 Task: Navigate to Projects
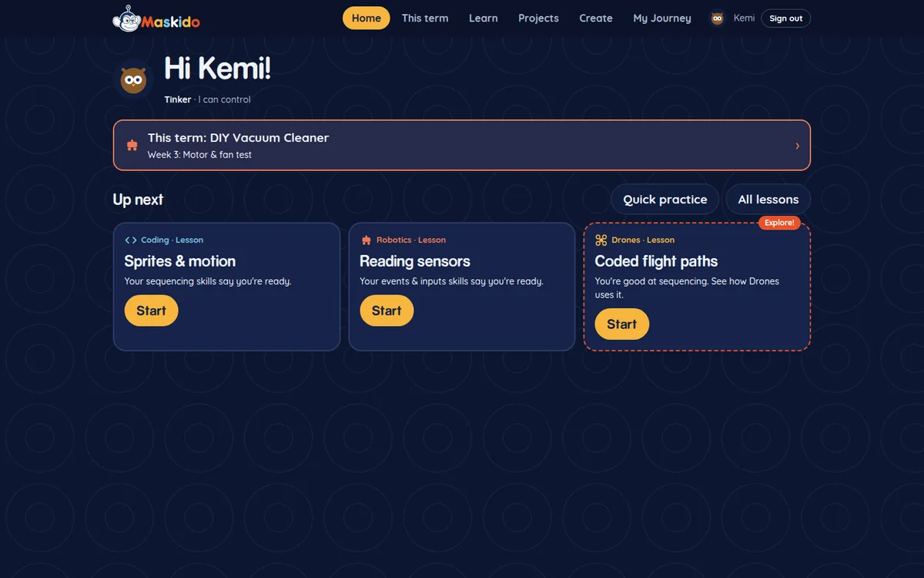[538, 18]
